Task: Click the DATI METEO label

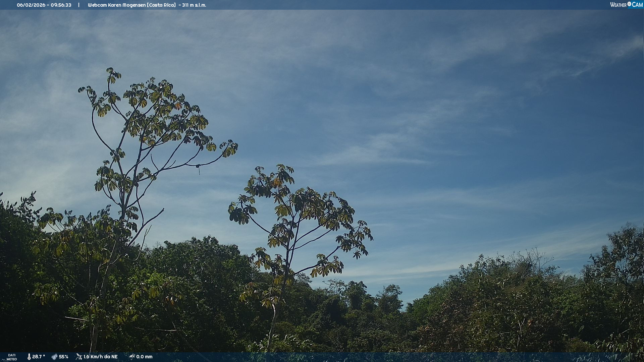Action: [12, 357]
